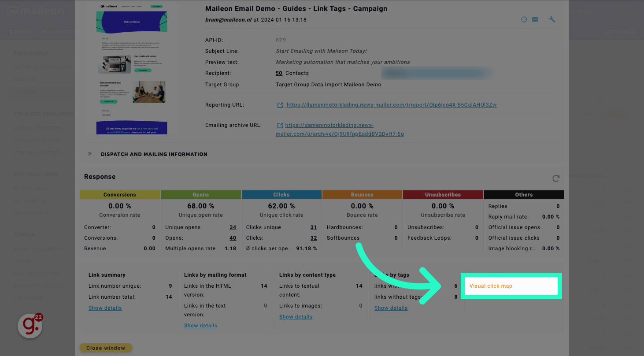This screenshot has height=356, width=644.
Task: Select EMAILING ARCHIVE in the background sidebar
Action: coord(40,286)
